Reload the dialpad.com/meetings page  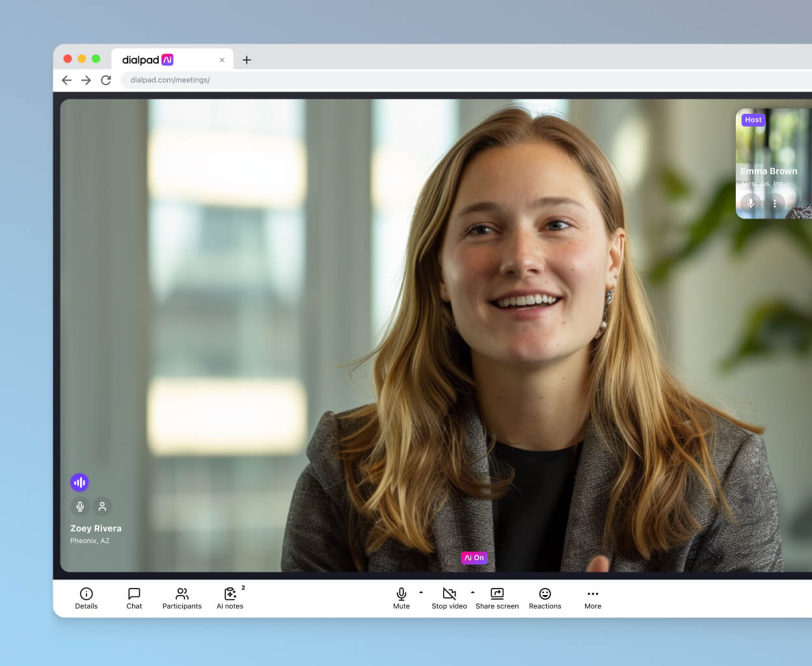107,80
